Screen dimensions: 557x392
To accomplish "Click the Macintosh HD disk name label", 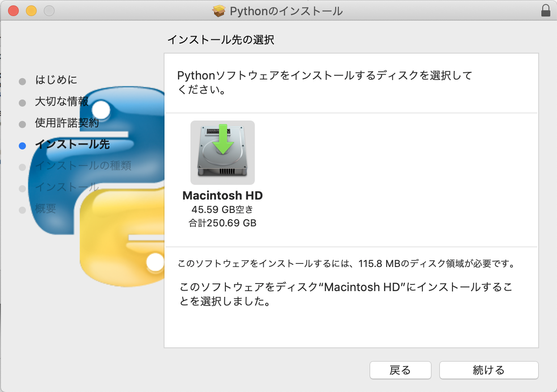I will [x=223, y=196].
